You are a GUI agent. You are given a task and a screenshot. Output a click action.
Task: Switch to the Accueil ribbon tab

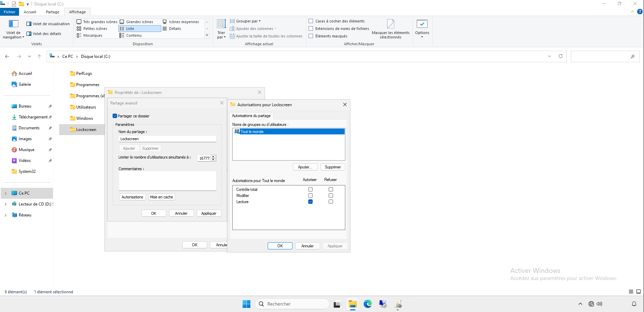click(30, 12)
